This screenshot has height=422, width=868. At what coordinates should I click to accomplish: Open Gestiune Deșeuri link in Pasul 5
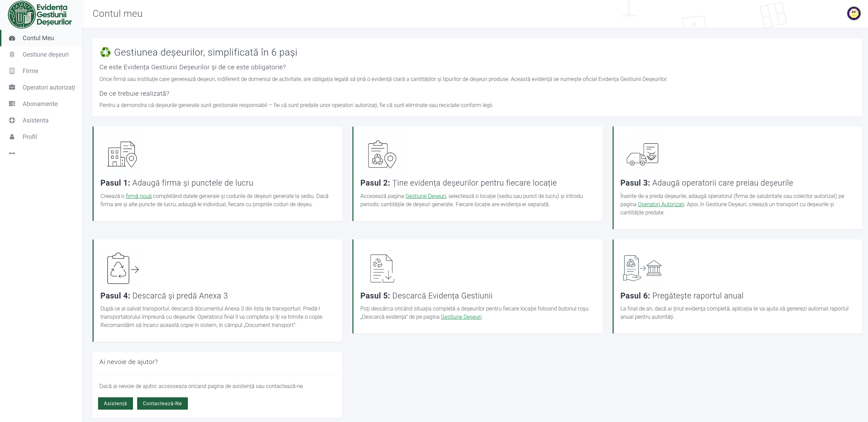[x=461, y=317]
